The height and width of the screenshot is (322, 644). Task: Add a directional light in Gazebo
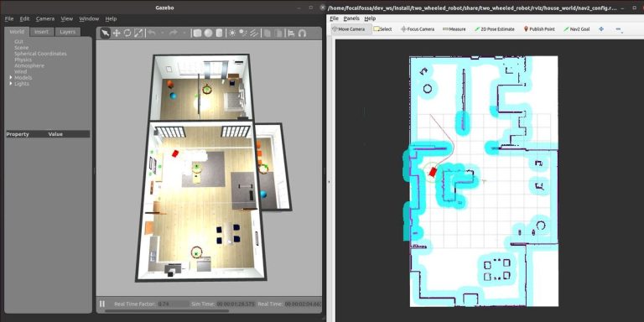(x=255, y=34)
